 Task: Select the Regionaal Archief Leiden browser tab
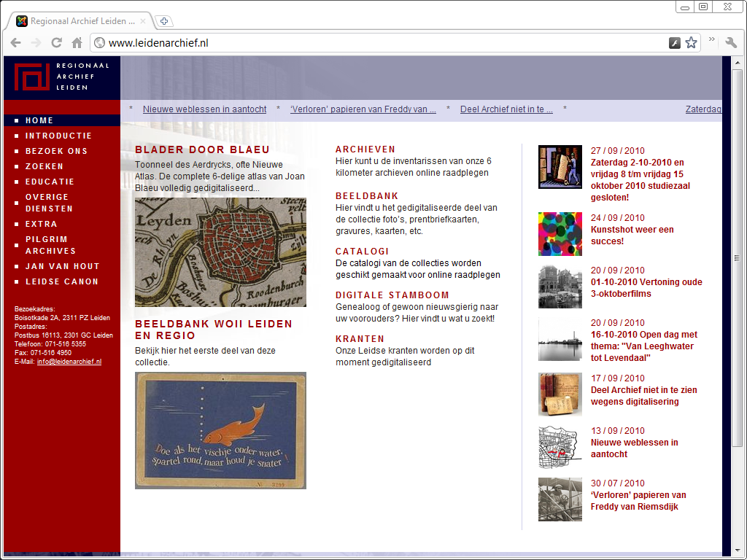[x=81, y=21]
